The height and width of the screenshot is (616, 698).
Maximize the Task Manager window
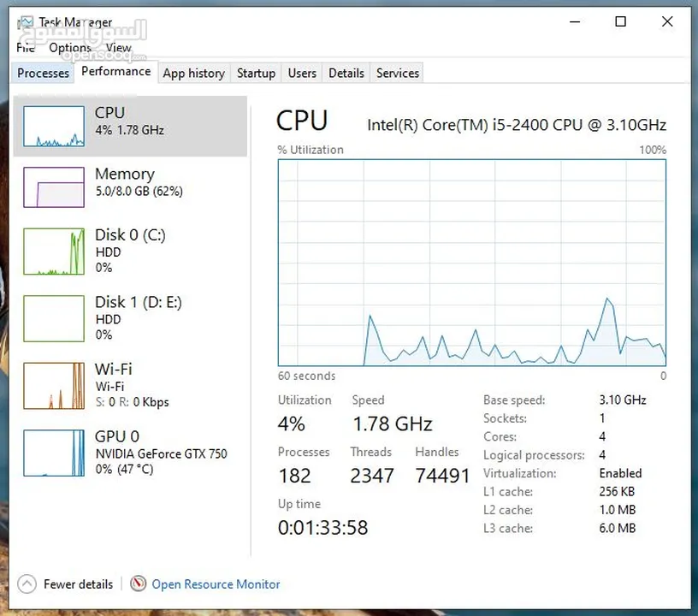coord(620,21)
